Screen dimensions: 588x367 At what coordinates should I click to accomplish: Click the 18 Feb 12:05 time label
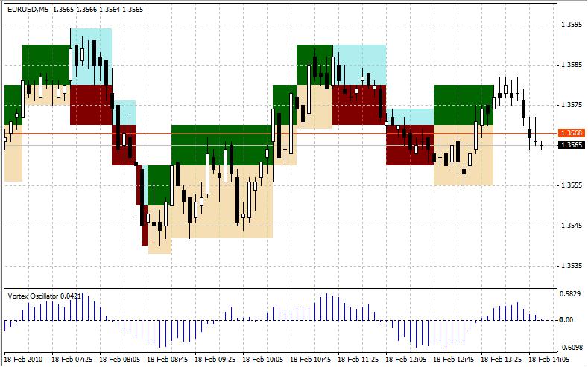click(406, 360)
